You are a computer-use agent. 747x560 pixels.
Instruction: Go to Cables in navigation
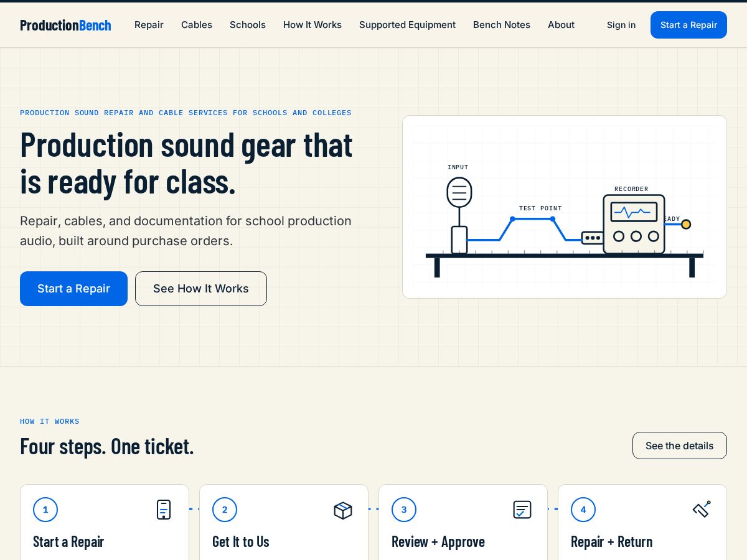pyautogui.click(x=197, y=25)
